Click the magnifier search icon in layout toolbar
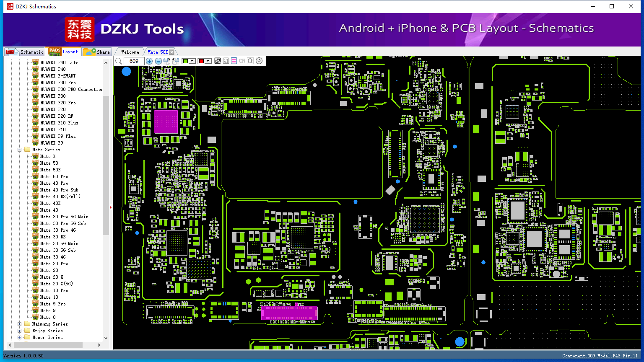 pos(119,61)
